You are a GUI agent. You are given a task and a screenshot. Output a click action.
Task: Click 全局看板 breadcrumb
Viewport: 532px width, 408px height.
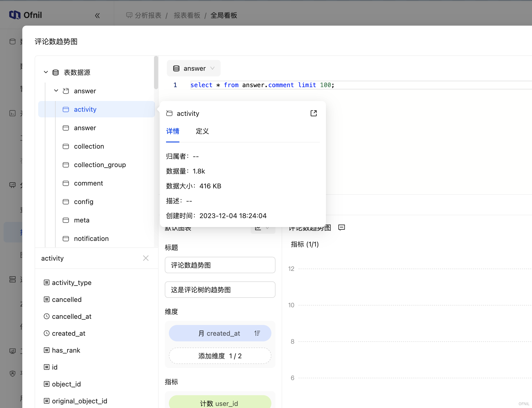224,15
